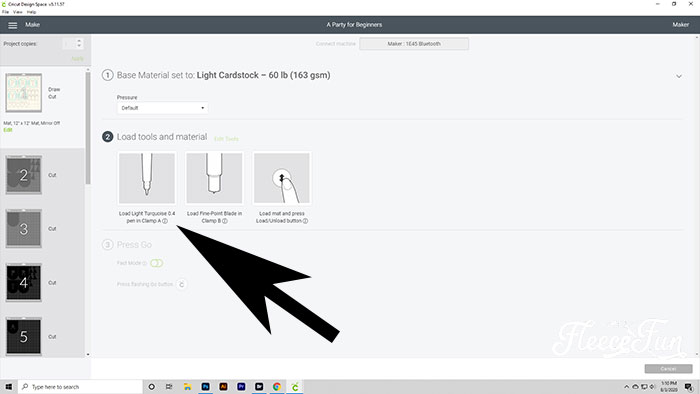Viewport: 700px width, 394px height.
Task: Open machine selector Maker 1E45 Bluetooth
Action: [x=414, y=44]
